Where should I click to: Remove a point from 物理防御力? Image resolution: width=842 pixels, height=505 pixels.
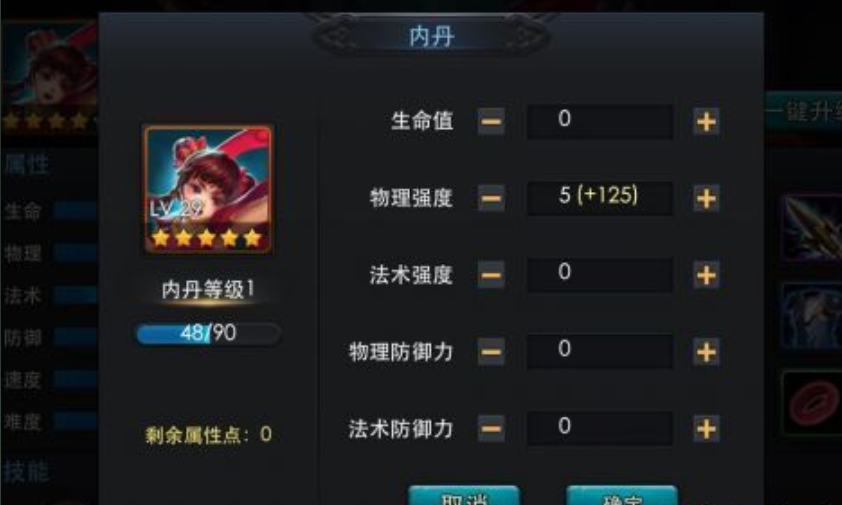click(491, 352)
